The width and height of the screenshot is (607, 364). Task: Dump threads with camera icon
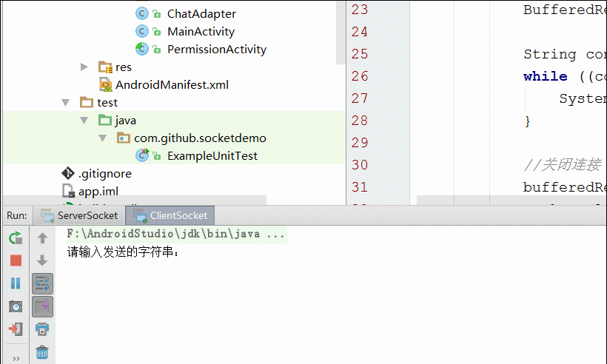pos(16,306)
